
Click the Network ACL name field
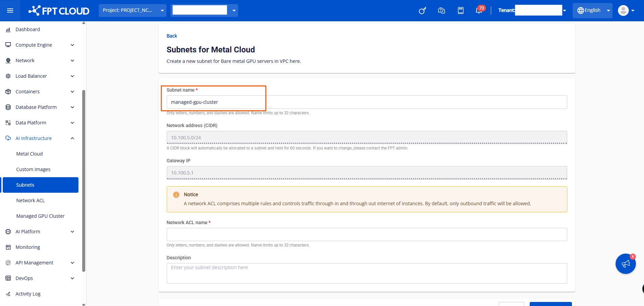(367, 234)
